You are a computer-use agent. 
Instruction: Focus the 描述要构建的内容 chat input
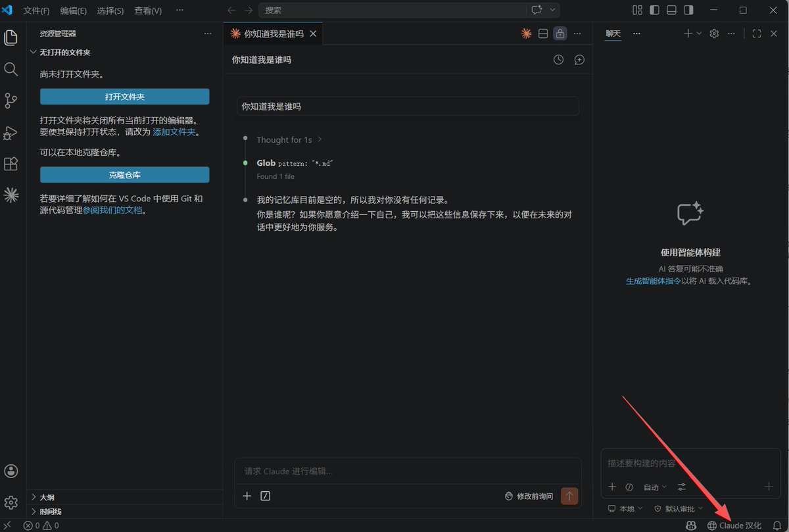(x=690, y=464)
